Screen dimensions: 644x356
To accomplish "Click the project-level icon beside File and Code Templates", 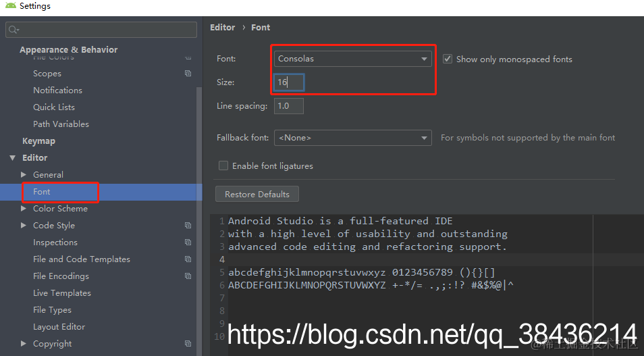I will coord(188,259).
